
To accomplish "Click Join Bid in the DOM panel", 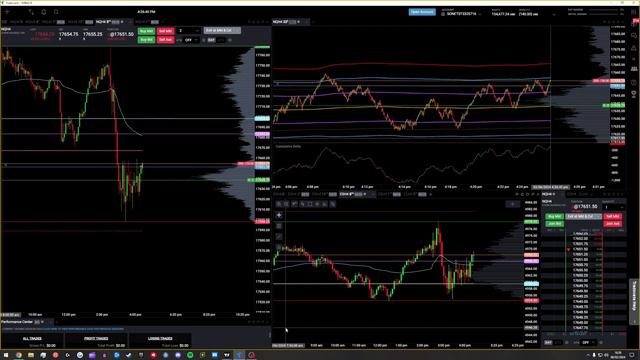I will click(x=554, y=224).
